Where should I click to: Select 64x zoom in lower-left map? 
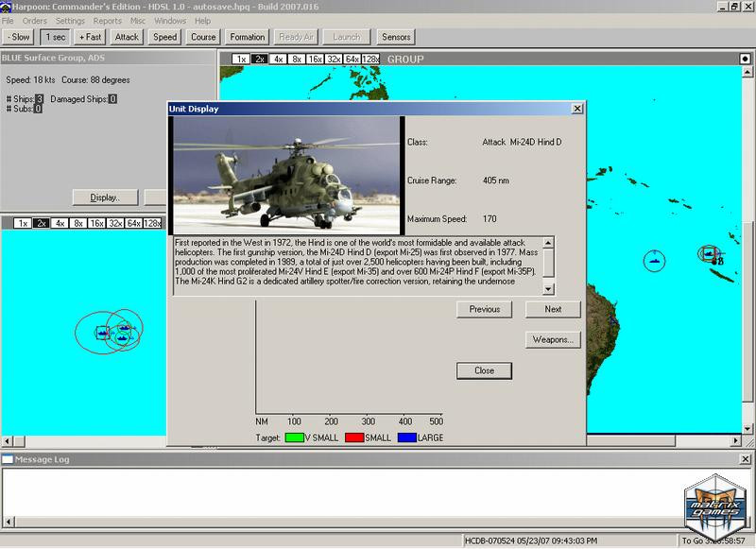coord(133,223)
